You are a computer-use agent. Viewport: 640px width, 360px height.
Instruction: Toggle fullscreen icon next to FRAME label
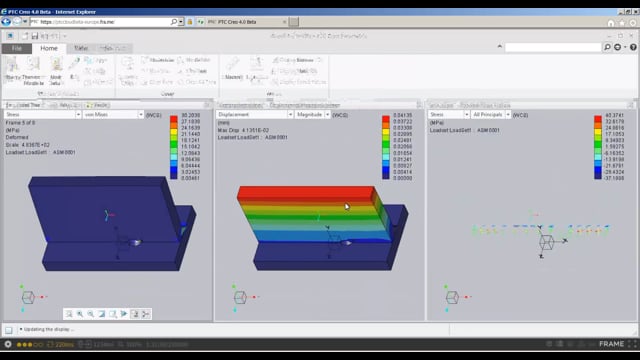coord(632,344)
